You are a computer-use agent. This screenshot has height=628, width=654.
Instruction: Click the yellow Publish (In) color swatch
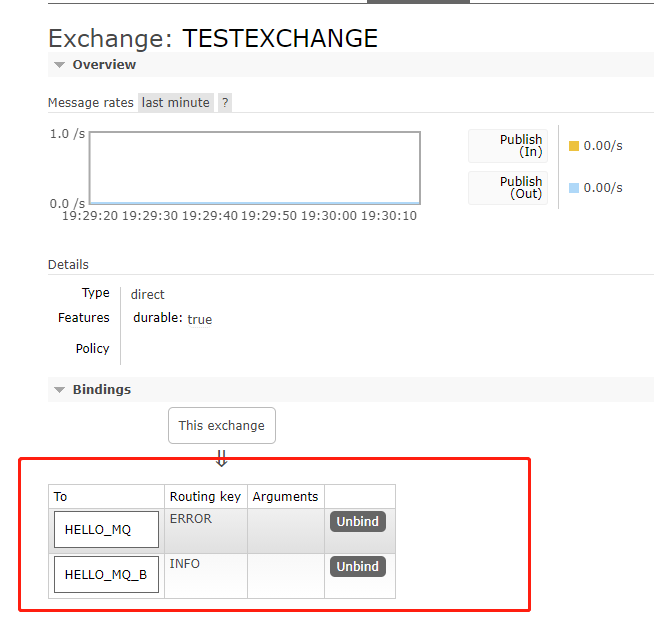tap(574, 146)
